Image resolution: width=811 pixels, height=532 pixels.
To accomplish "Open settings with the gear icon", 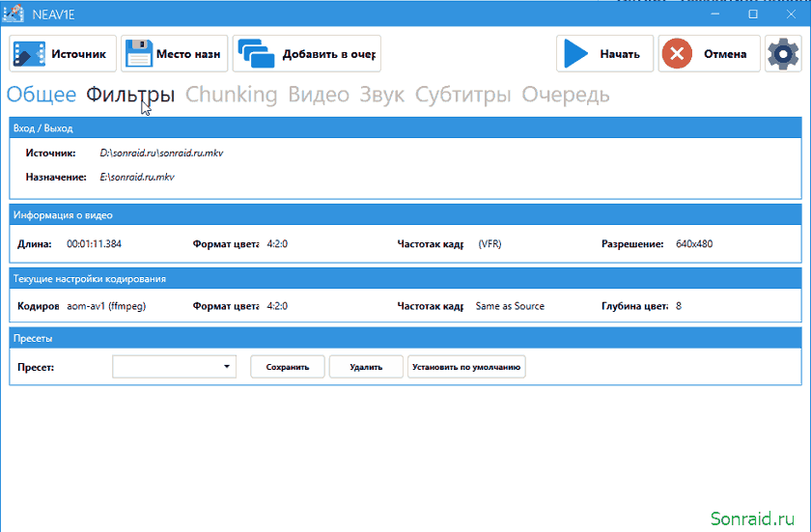I will [x=783, y=53].
